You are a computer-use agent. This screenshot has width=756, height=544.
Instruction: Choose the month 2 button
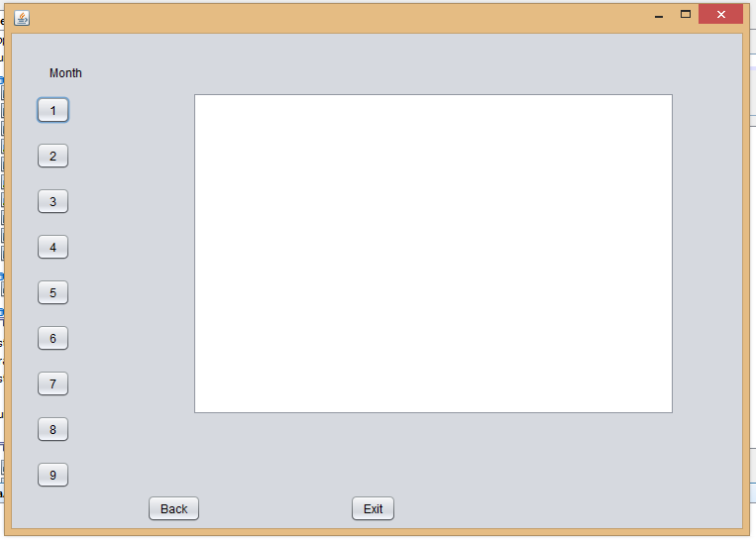point(54,156)
